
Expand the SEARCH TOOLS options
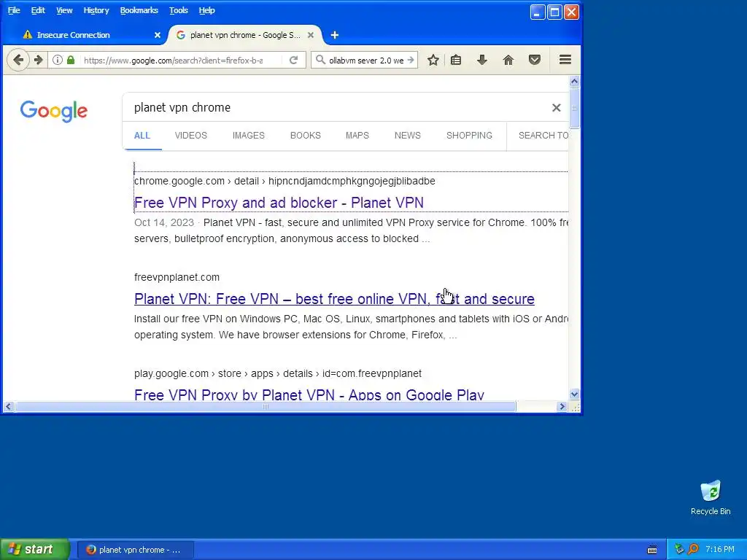(543, 136)
